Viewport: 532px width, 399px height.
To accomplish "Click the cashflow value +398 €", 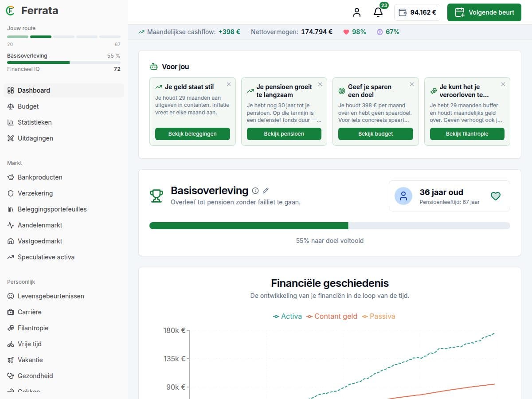I will tap(229, 32).
